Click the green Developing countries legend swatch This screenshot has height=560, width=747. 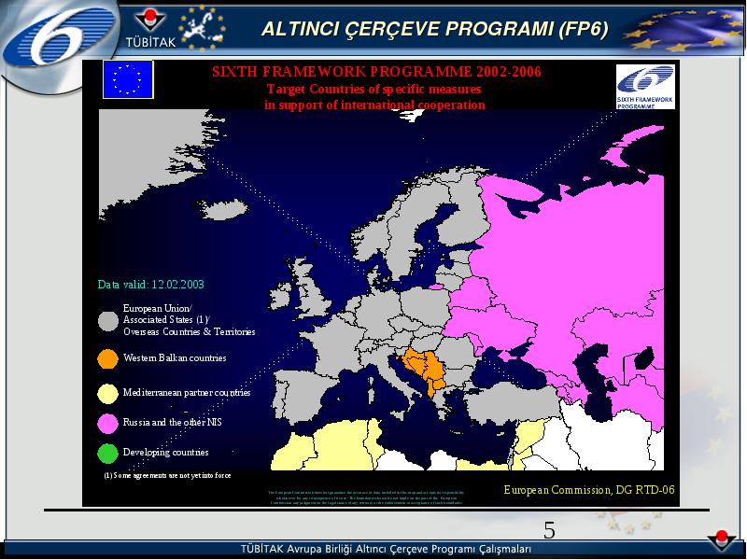point(107,454)
